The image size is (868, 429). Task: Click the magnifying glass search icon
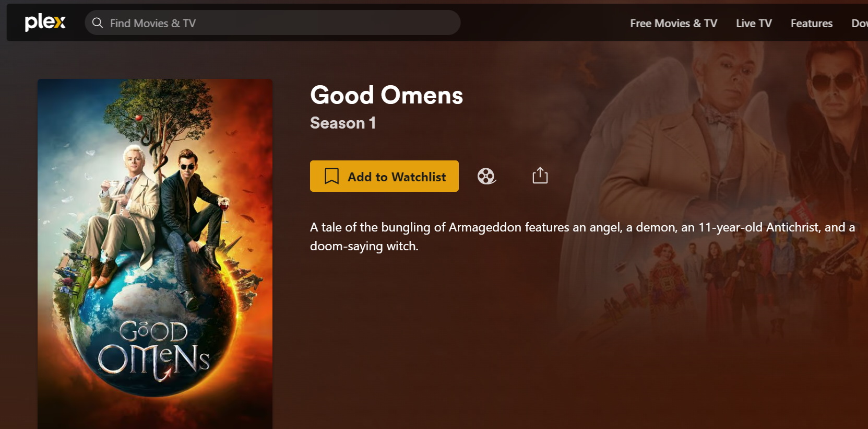click(98, 23)
